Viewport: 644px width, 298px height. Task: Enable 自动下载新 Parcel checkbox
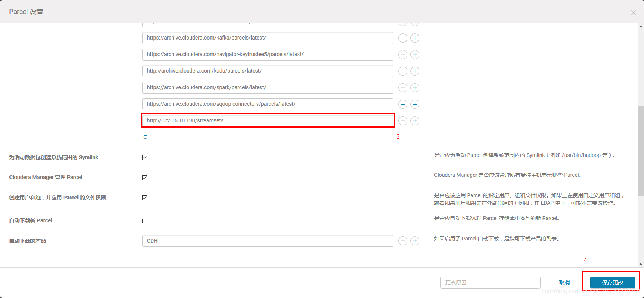pos(144,221)
